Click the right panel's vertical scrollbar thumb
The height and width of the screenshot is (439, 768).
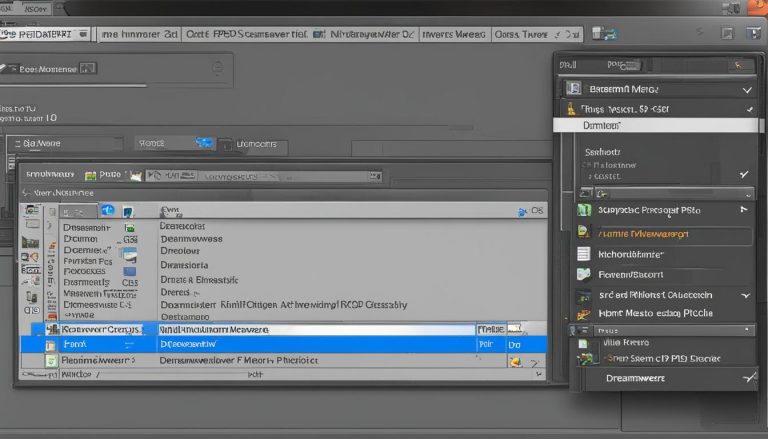[762, 125]
